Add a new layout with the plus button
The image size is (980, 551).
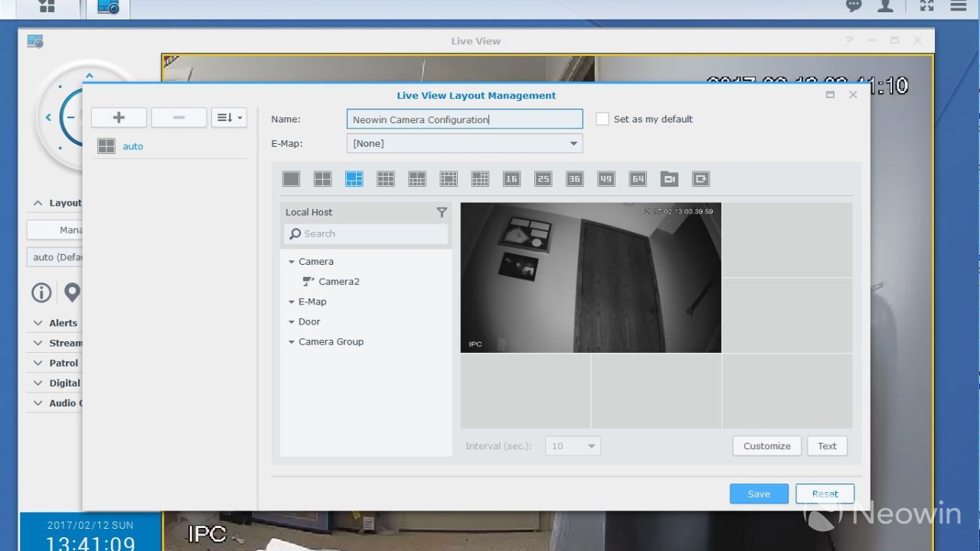119,117
